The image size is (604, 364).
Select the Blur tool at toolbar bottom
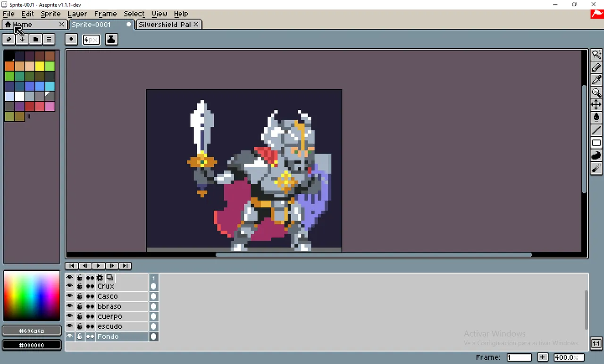596,168
